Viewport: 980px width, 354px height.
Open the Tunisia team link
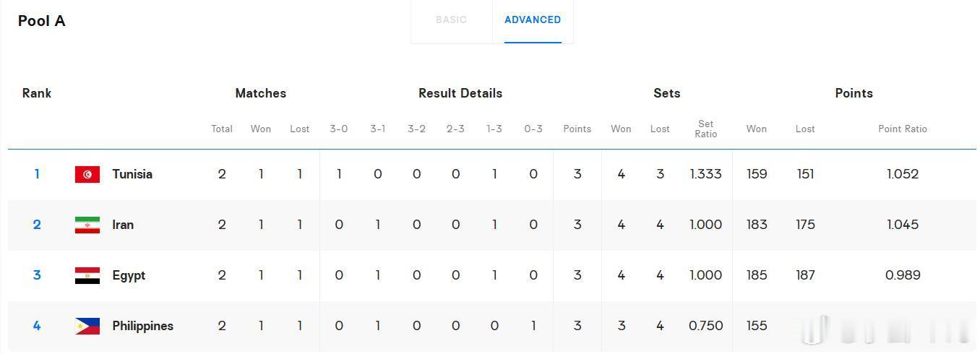(132, 174)
